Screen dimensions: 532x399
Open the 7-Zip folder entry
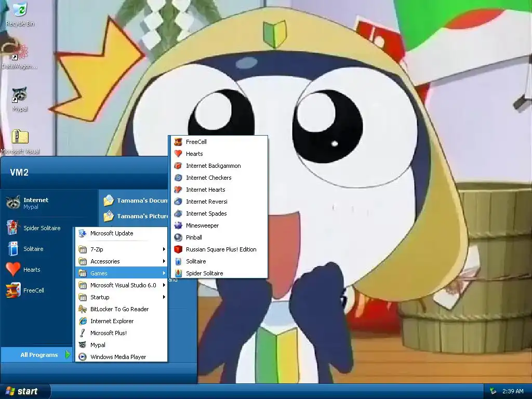[x=121, y=249]
